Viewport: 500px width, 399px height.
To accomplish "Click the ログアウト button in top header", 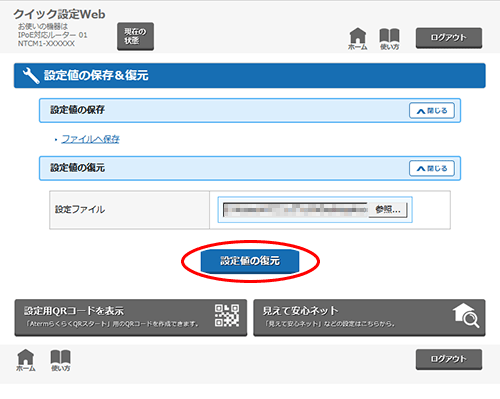I will coord(449,38).
